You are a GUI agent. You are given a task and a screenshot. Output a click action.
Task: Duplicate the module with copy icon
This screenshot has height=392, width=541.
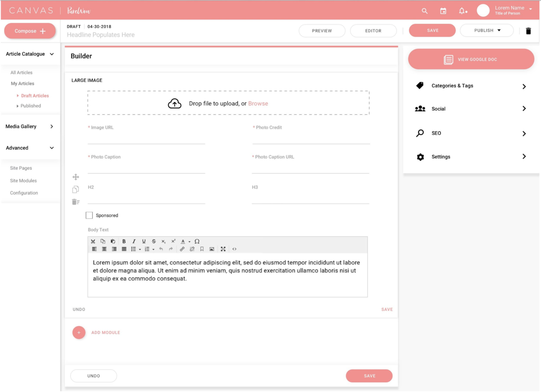[x=76, y=189]
